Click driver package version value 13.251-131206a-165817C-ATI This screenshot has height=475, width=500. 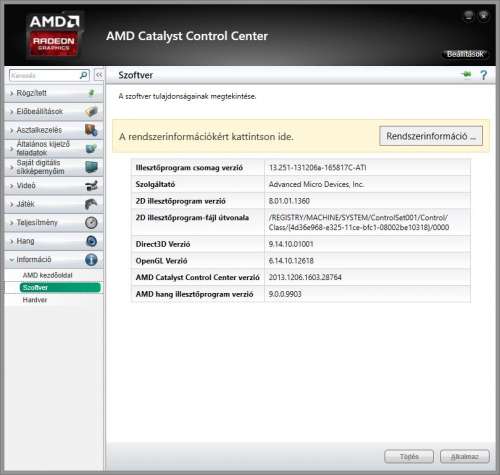pyautogui.click(x=317, y=168)
